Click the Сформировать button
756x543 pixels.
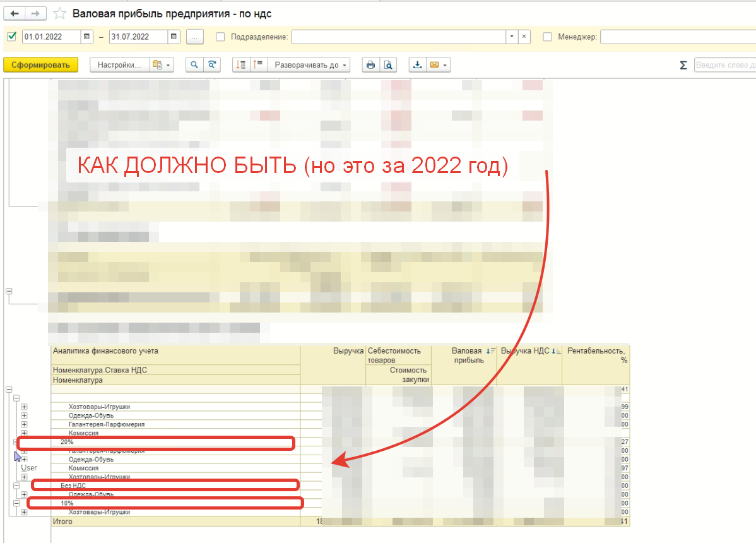click(40, 64)
